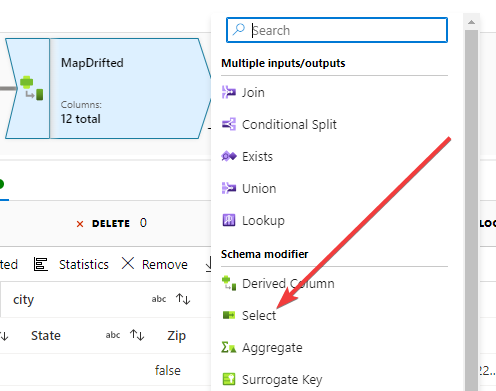
Task: Click the scrollbar up arrow
Action: [471, 22]
